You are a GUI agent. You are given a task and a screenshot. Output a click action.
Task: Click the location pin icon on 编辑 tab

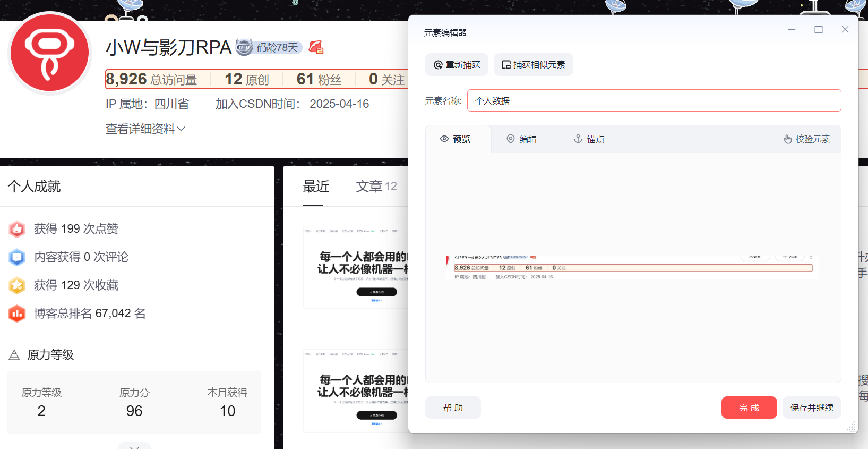pyautogui.click(x=511, y=139)
